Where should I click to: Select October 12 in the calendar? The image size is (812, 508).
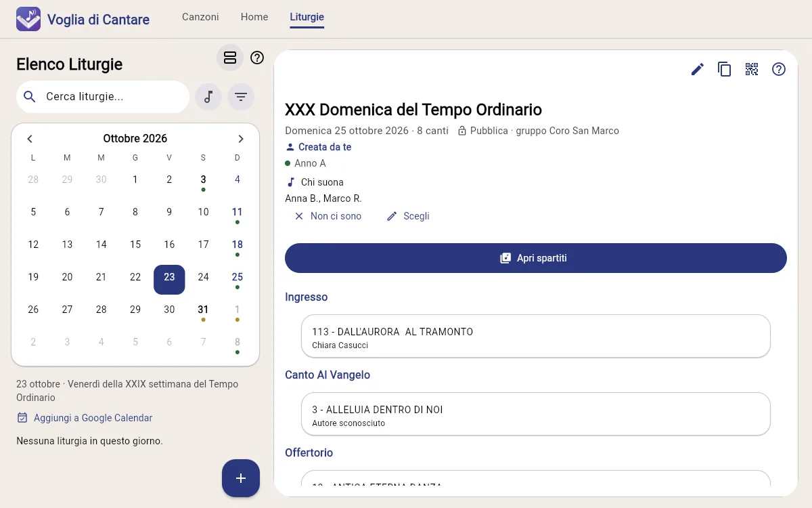[x=33, y=245]
